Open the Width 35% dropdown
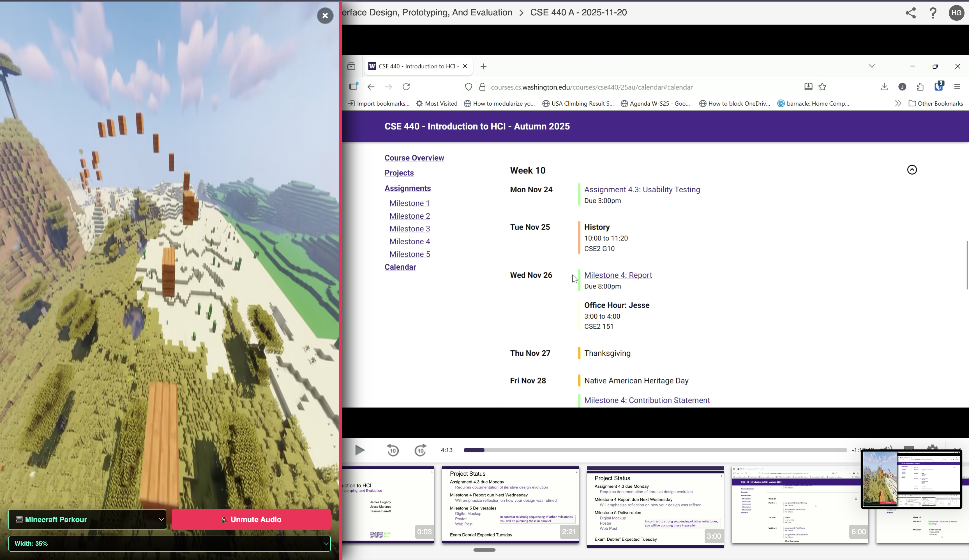Image resolution: width=969 pixels, height=560 pixels. (169, 543)
